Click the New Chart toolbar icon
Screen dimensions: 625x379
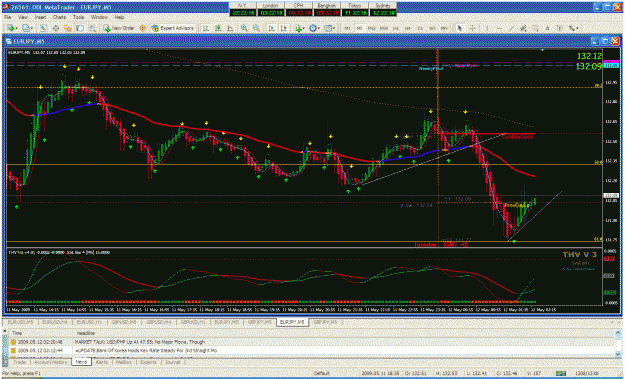tap(12, 28)
